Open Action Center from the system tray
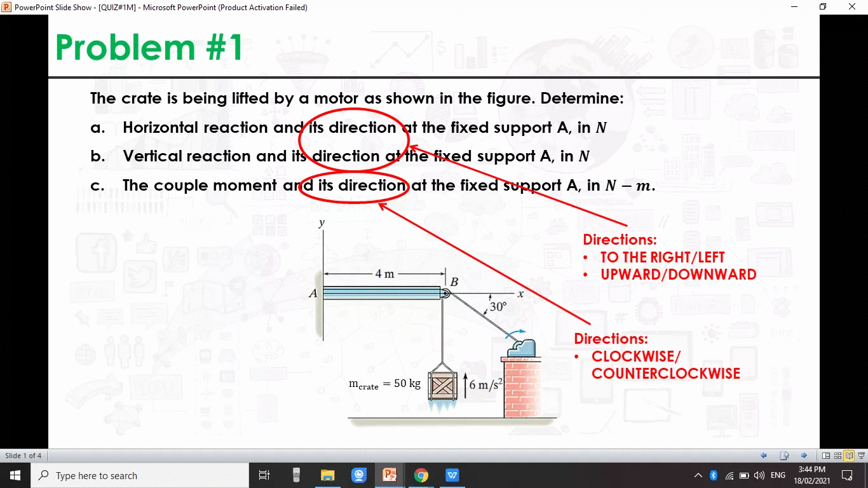Image resolution: width=868 pixels, height=488 pixels. [x=847, y=475]
